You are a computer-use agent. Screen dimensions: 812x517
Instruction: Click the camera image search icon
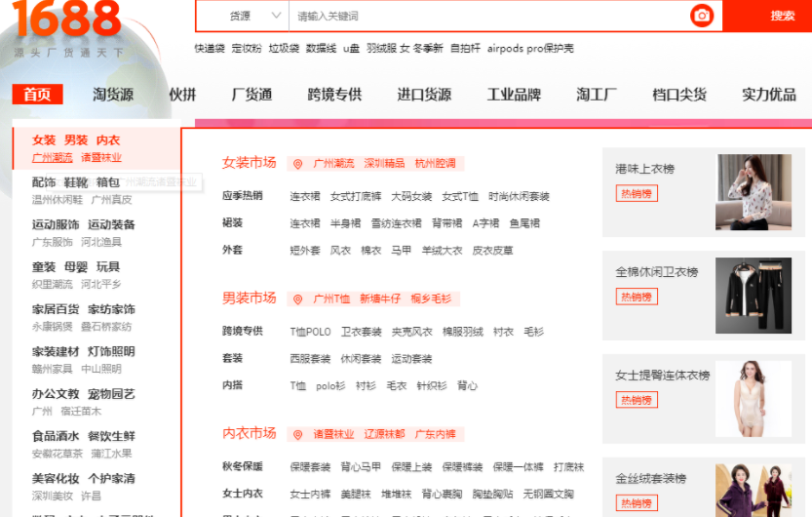(702, 16)
